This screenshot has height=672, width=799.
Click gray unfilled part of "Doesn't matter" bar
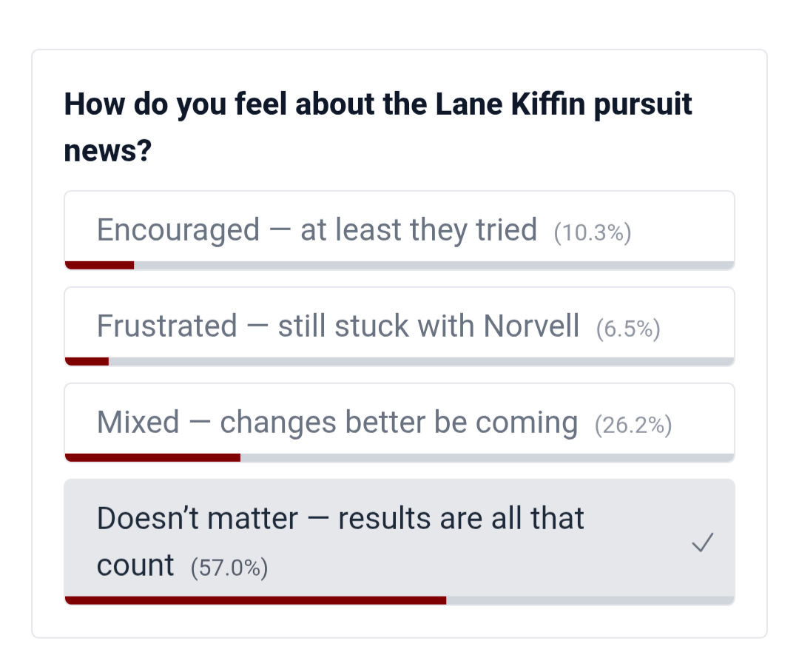(x=590, y=600)
